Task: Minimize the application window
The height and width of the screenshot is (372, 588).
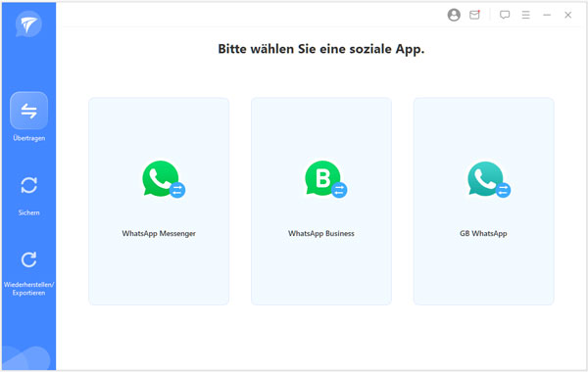Action: pyautogui.click(x=547, y=15)
